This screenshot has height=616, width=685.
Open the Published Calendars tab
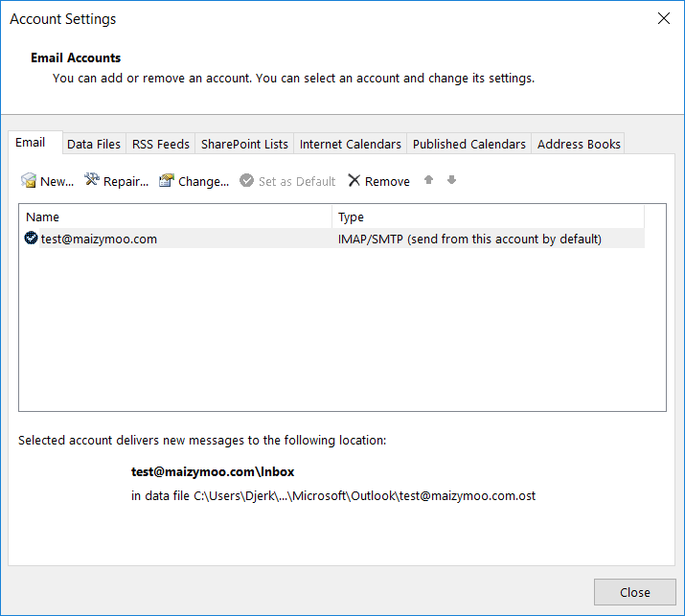coord(469,144)
